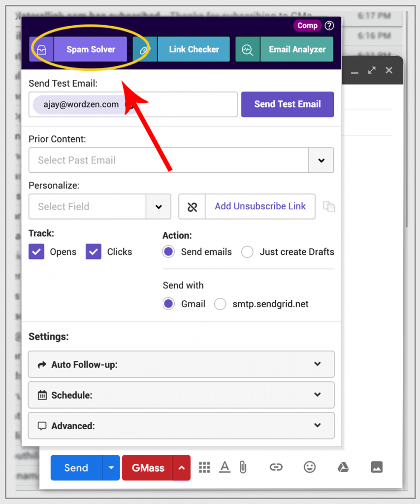Click the unsubscribe unlink icon
The height and width of the screenshot is (504, 420).
[192, 206]
